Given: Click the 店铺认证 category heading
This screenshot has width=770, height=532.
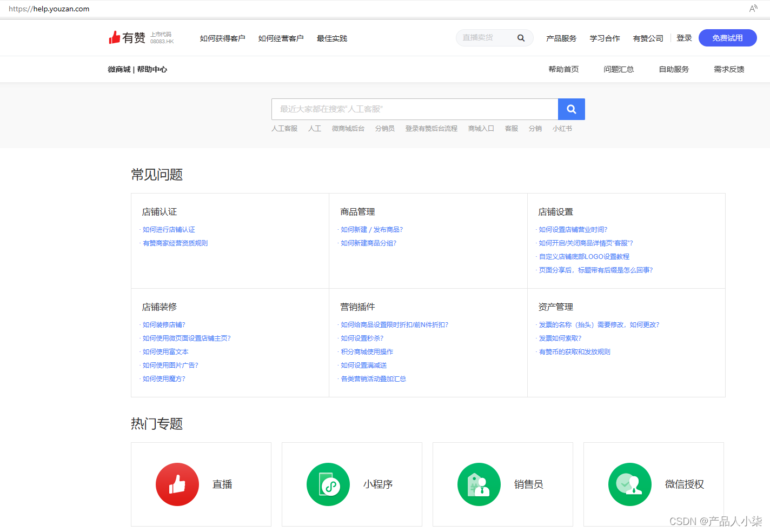Looking at the screenshot, I should pyautogui.click(x=160, y=212).
